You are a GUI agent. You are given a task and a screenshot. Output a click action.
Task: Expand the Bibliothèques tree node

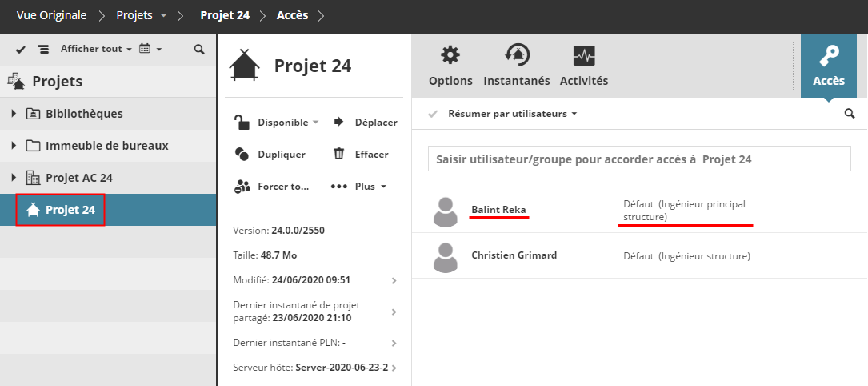(14, 114)
